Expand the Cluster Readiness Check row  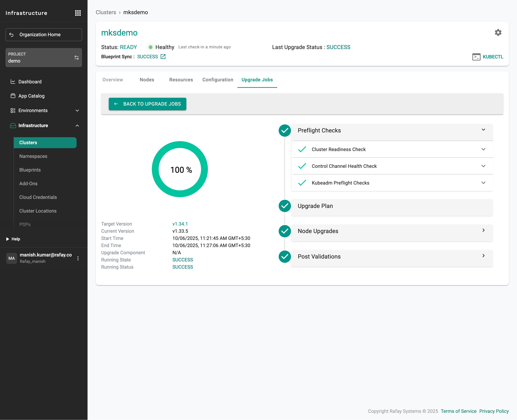(483, 149)
